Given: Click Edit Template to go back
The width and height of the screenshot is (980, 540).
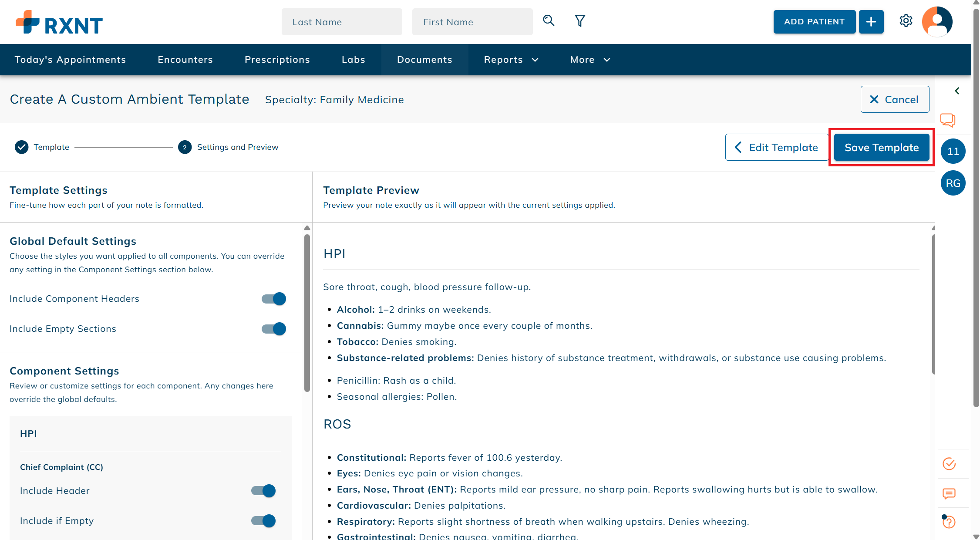Looking at the screenshot, I should pos(777,147).
